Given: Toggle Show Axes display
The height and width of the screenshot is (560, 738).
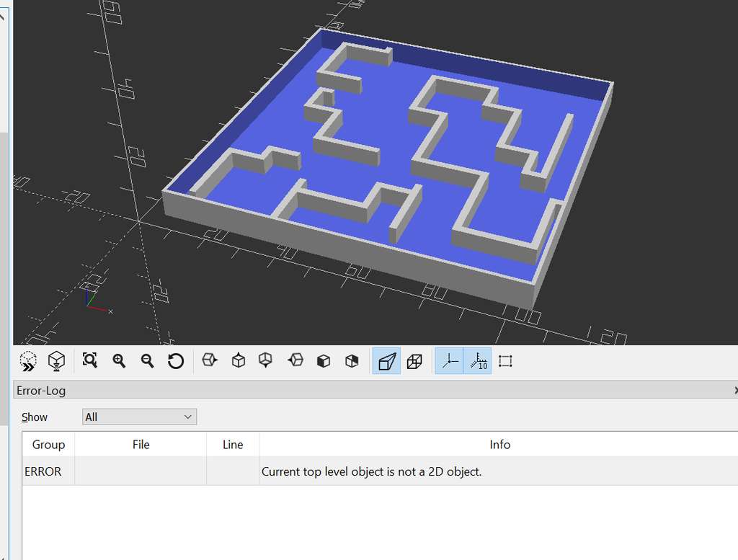Looking at the screenshot, I should [450, 361].
